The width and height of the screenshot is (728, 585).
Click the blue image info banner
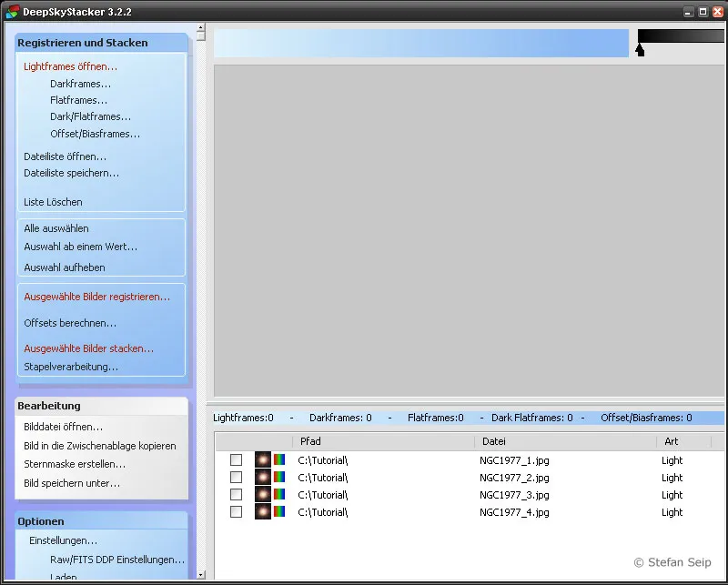pyautogui.click(x=421, y=43)
